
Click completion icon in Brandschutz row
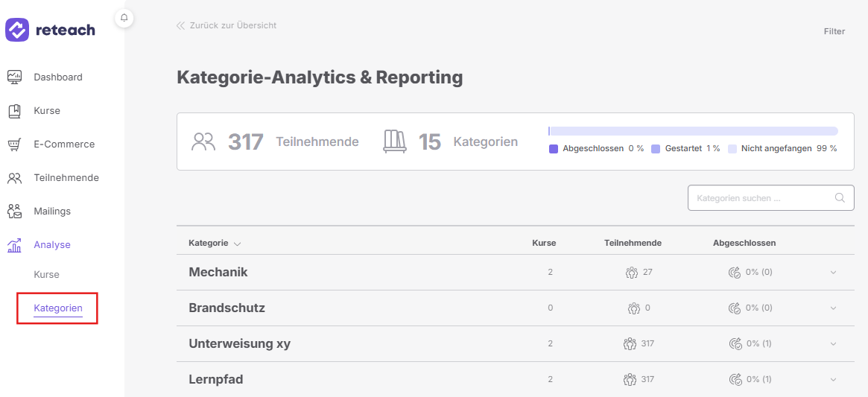coord(735,308)
